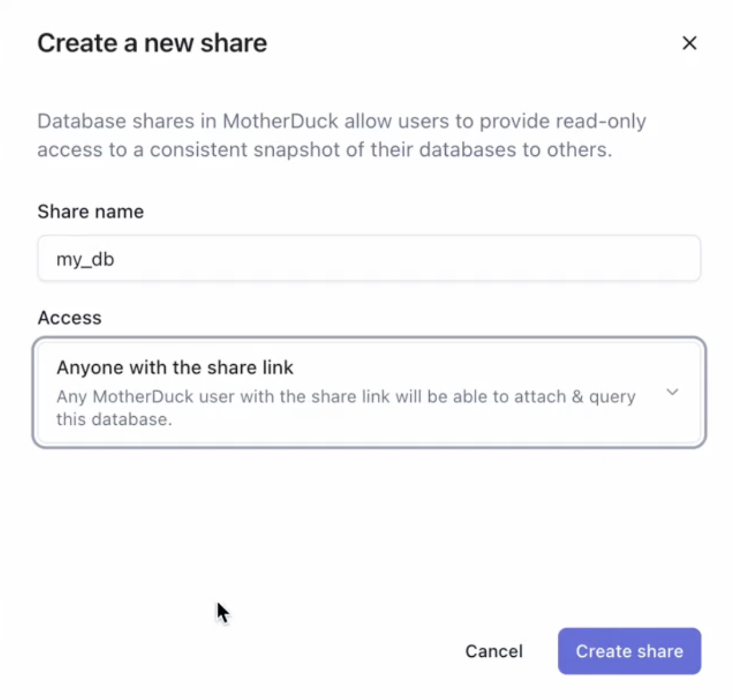This screenshot has width=732, height=700.
Task: Click into the Share name text field
Action: click(x=369, y=258)
